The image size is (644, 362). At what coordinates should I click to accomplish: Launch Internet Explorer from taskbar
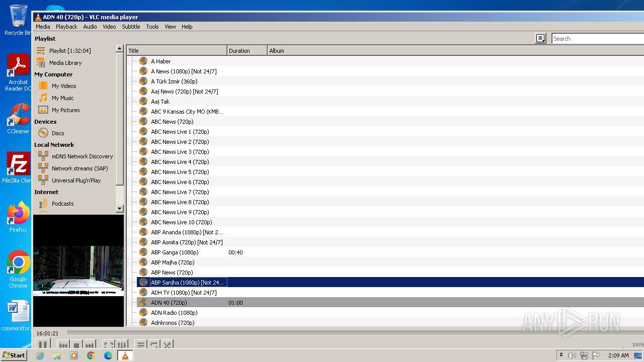[40, 355]
